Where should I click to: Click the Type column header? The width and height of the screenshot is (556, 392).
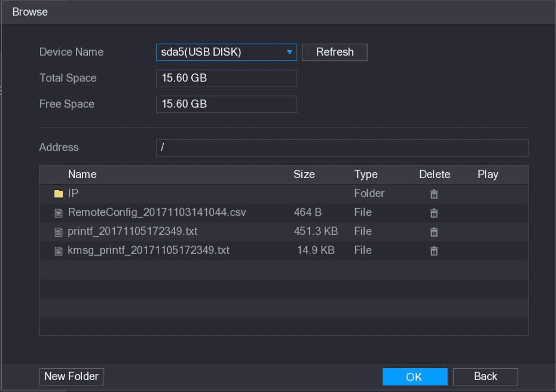click(x=366, y=174)
